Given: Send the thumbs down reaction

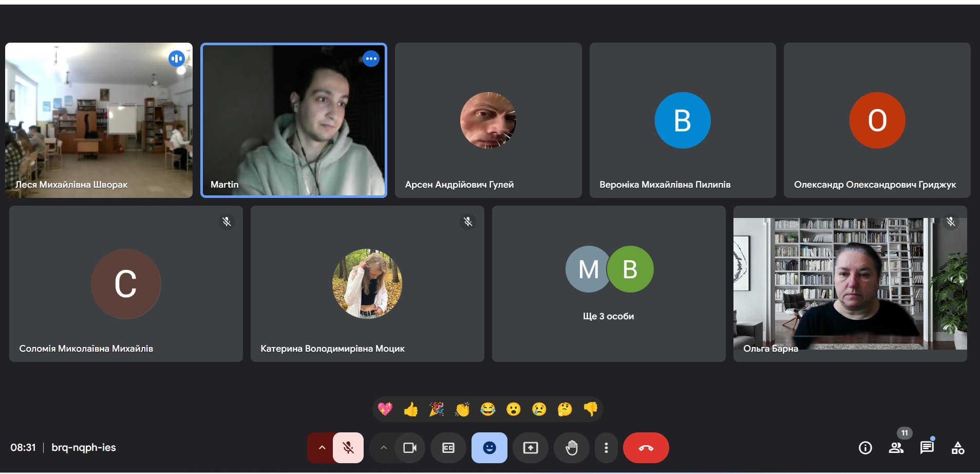Looking at the screenshot, I should [x=591, y=409].
